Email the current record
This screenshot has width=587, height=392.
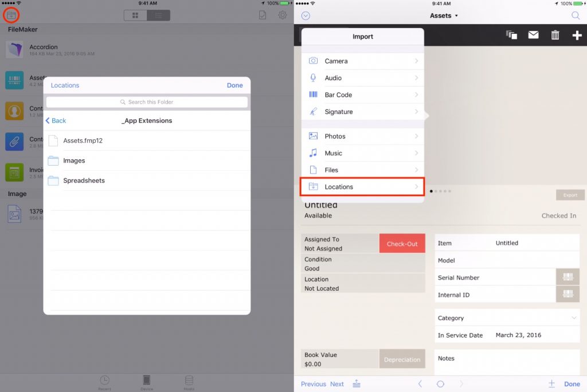(x=533, y=35)
